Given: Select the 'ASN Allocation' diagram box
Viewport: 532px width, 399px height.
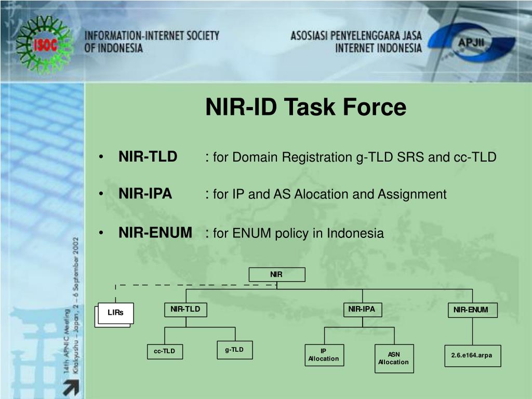Looking at the screenshot, I should (x=394, y=358).
